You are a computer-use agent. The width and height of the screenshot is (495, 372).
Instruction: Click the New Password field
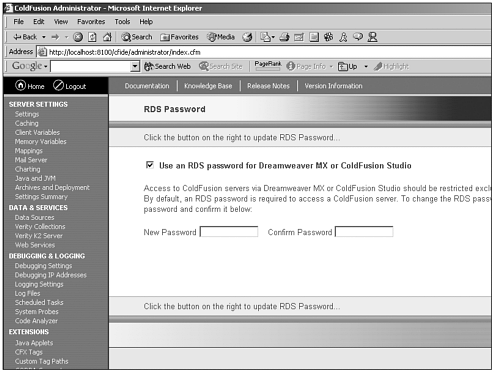click(x=229, y=232)
